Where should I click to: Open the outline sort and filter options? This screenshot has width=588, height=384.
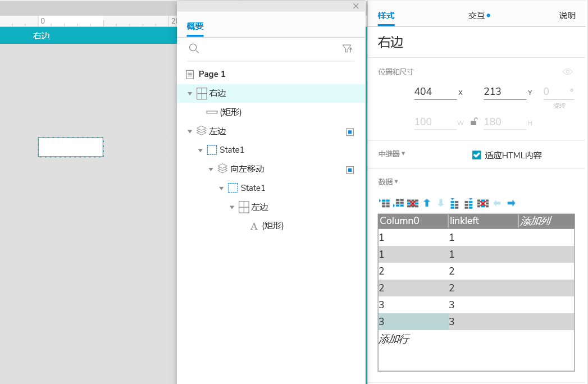click(347, 48)
